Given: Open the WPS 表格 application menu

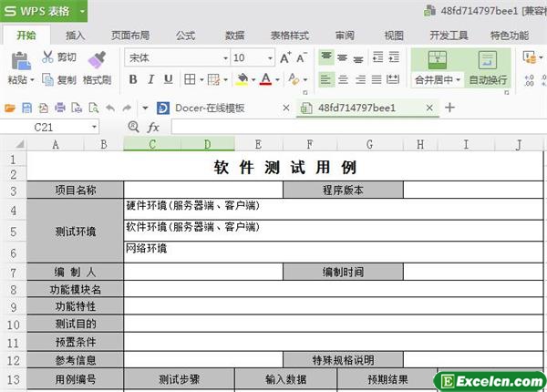Looking at the screenshot, I should (44, 11).
